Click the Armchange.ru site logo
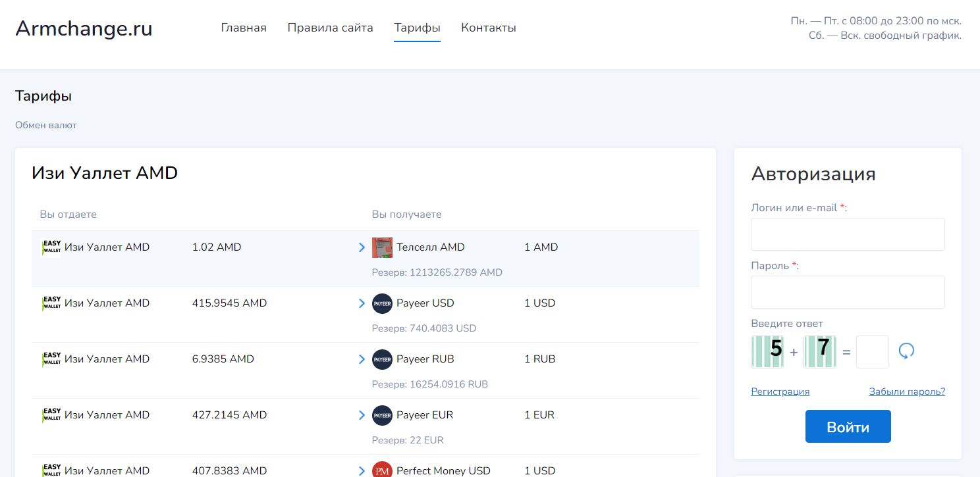980x477 pixels. coord(84,28)
